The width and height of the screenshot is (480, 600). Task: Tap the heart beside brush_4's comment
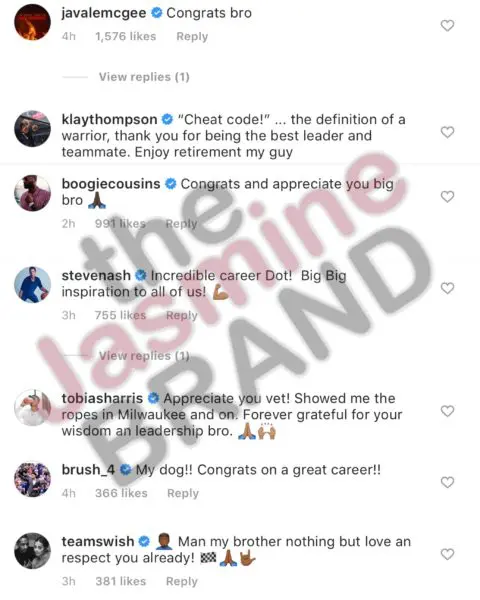(x=447, y=482)
